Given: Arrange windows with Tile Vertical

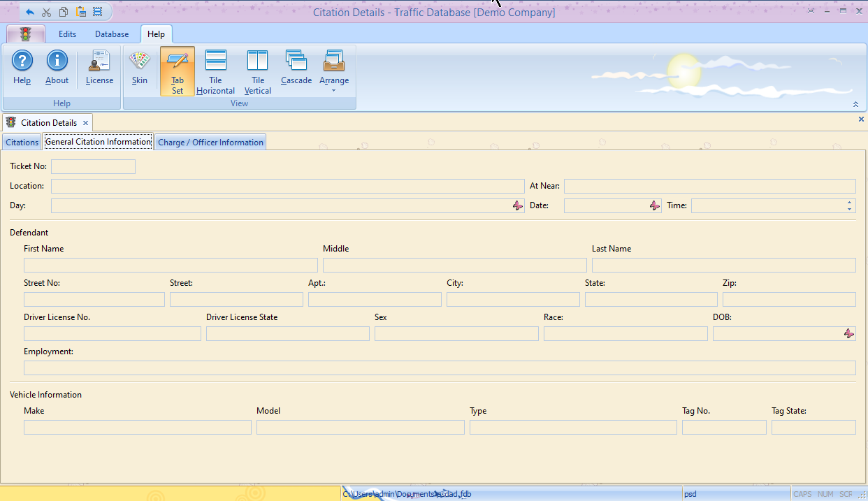Looking at the screenshot, I should [258, 71].
